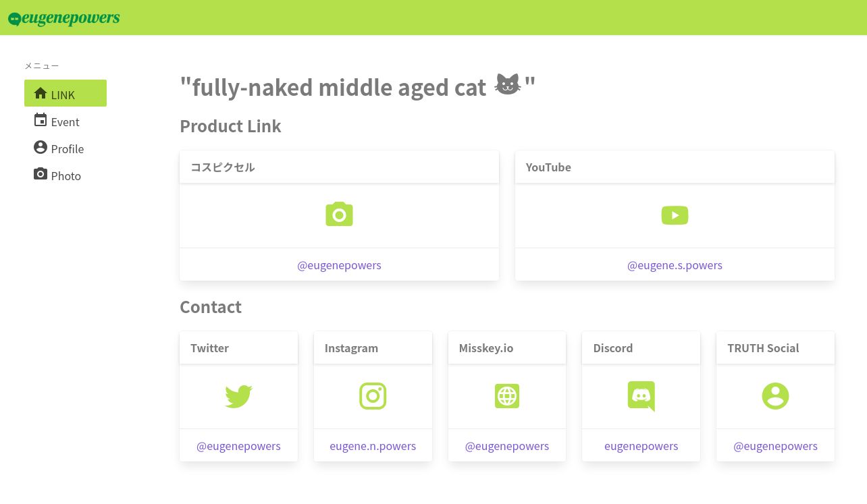The image size is (867, 504).
Task: Click the Discord logo icon
Action: coord(641,396)
